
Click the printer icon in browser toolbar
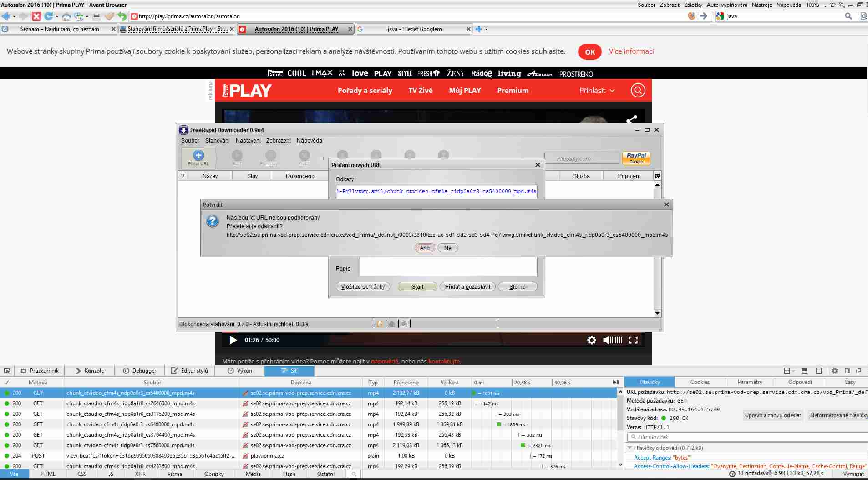(x=96, y=16)
